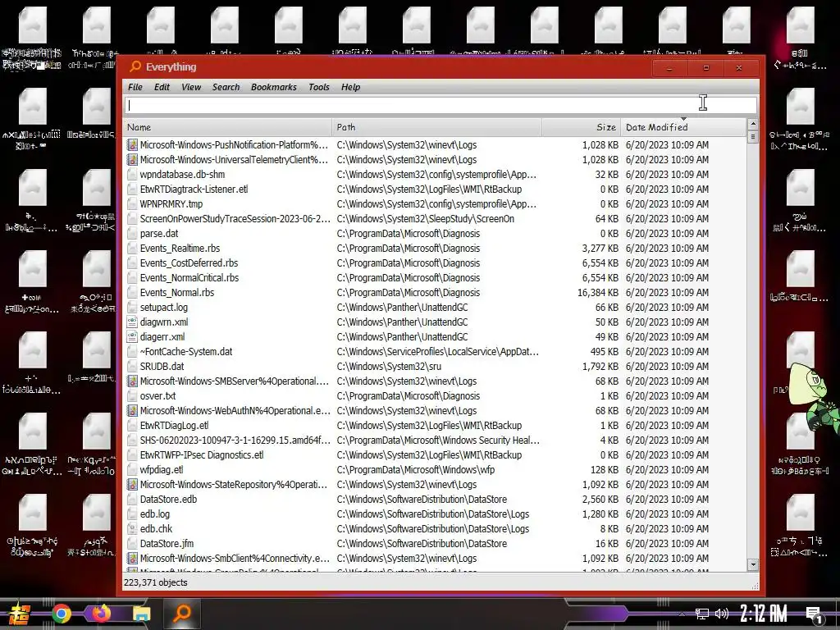Open the notification center icon

(815, 614)
